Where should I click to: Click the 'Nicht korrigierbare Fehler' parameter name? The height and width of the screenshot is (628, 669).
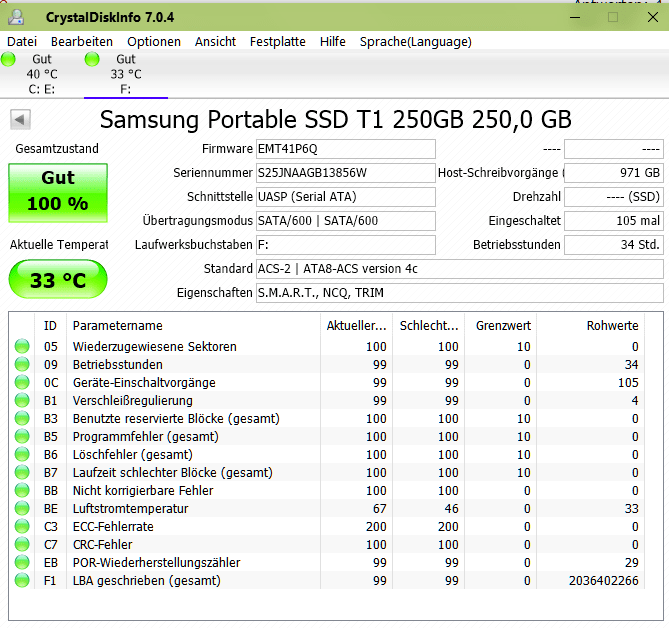pos(143,491)
